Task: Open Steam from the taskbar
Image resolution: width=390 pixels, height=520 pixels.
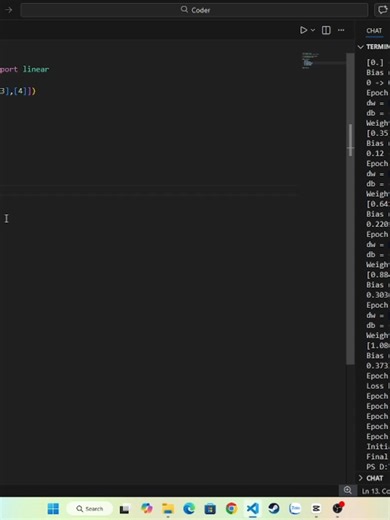Action: 274,509
